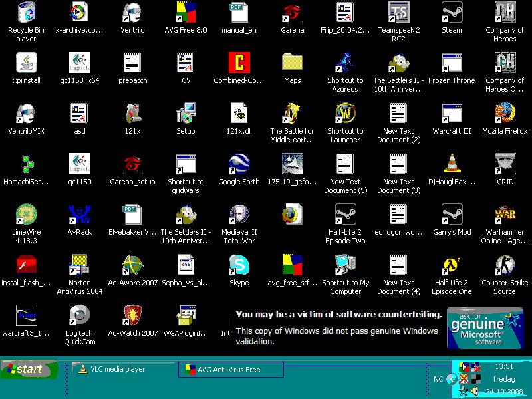Open Logitech QuickCam shortcut
Viewport: 532px width, 399px height.
pos(79,315)
